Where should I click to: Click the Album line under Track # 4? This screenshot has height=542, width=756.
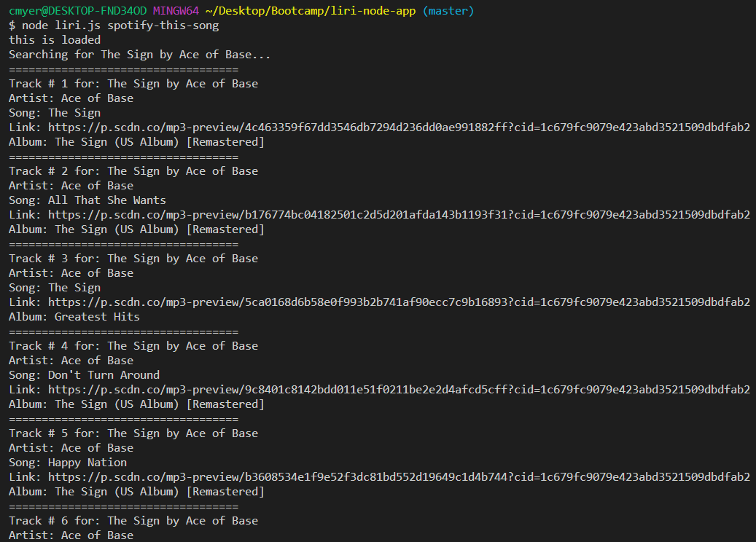pos(137,405)
